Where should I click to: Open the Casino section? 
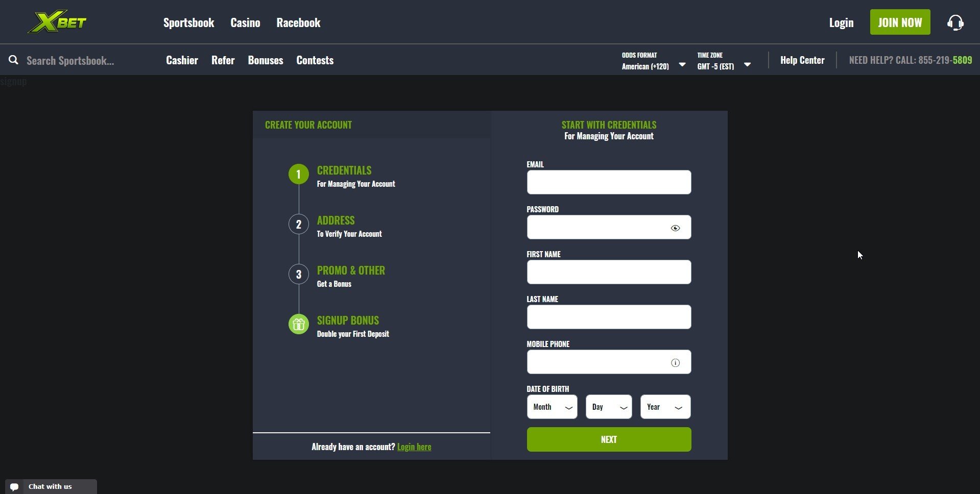(x=245, y=22)
